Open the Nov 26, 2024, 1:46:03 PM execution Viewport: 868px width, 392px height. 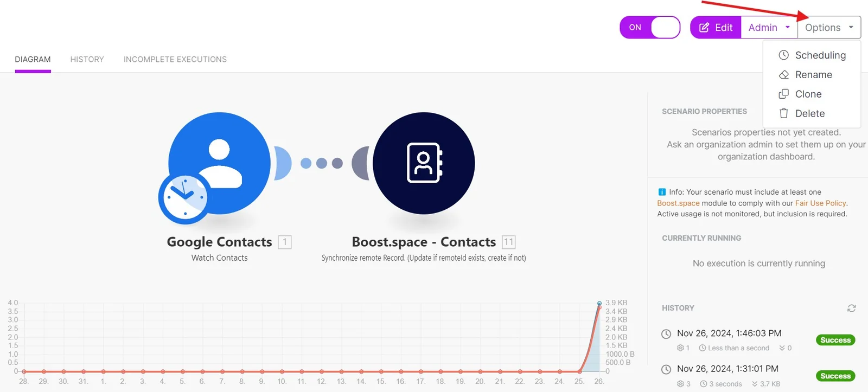point(729,333)
